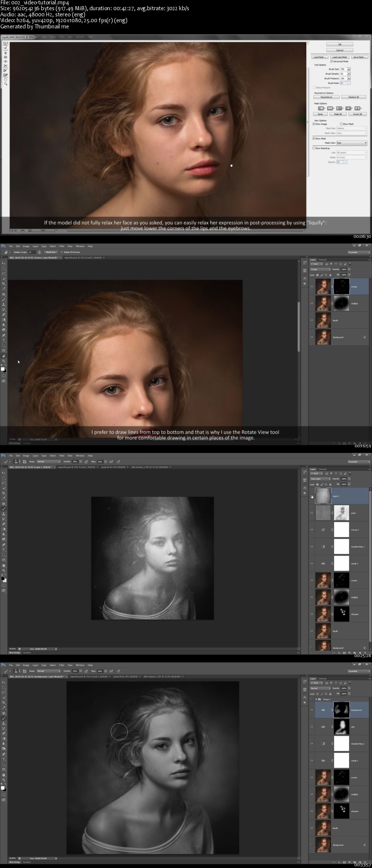Viewport: 372px width, 868px height.
Task: Toggle Show Mask checkbox in Liquify
Action: (314, 139)
